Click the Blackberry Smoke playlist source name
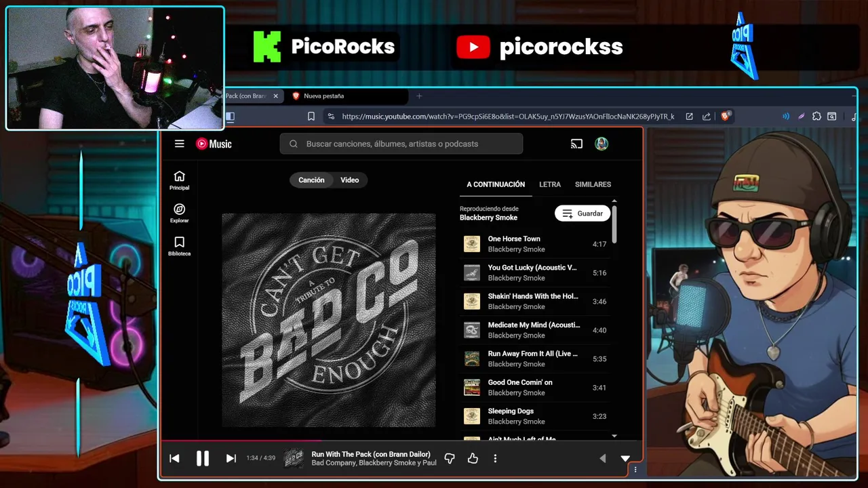Image resolution: width=868 pixels, height=488 pixels. point(488,218)
